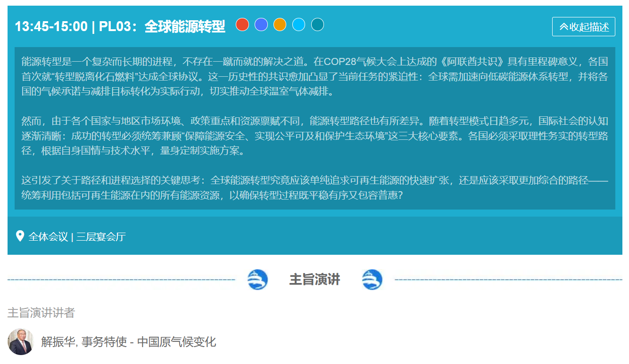Click the 主旨演讲 section heading
The width and height of the screenshot is (629, 364).
pyautogui.click(x=314, y=280)
